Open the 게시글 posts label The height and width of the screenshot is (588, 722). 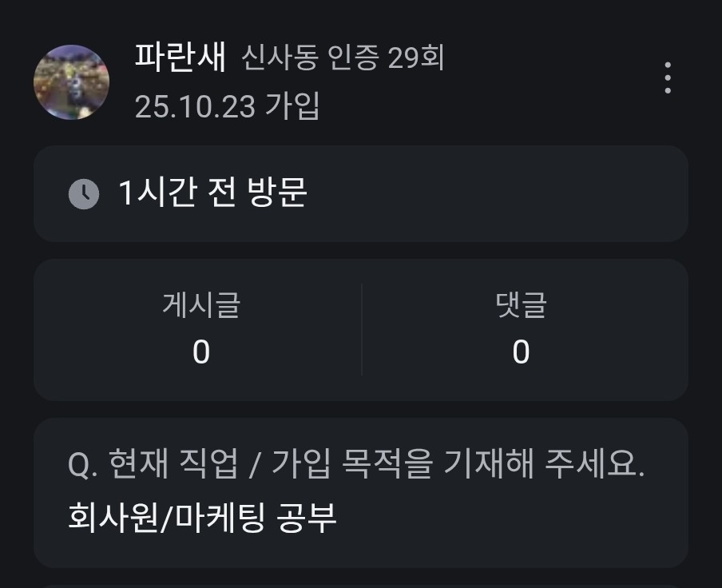pos(200,304)
